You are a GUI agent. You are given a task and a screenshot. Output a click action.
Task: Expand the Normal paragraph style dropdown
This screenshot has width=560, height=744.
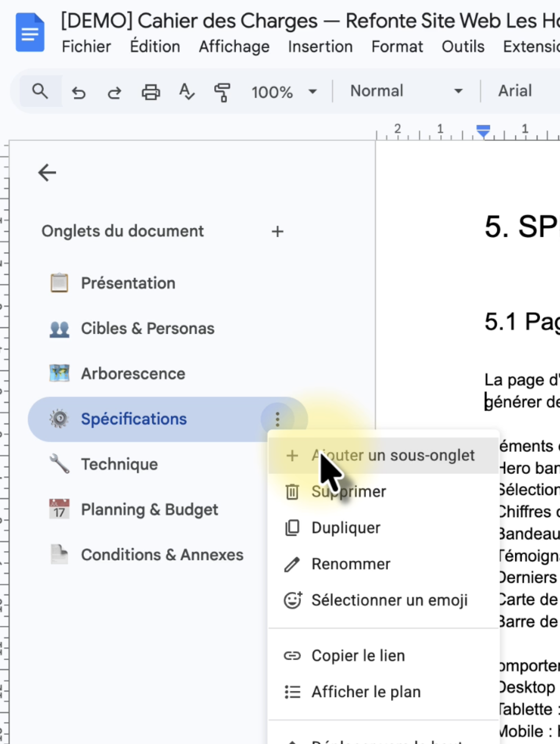click(406, 91)
